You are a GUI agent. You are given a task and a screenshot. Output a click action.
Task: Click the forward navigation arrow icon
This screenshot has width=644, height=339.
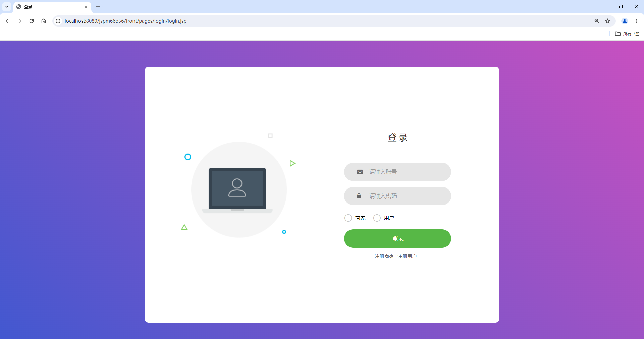pos(19,21)
